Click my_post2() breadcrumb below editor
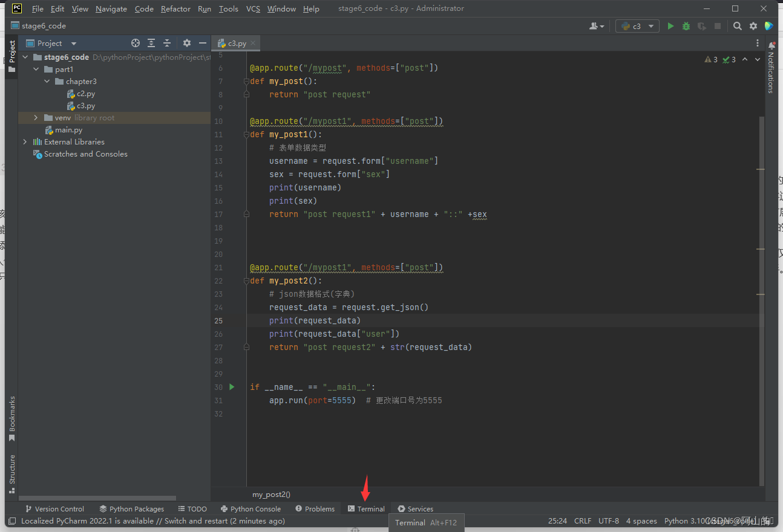The image size is (783, 532). click(x=271, y=495)
